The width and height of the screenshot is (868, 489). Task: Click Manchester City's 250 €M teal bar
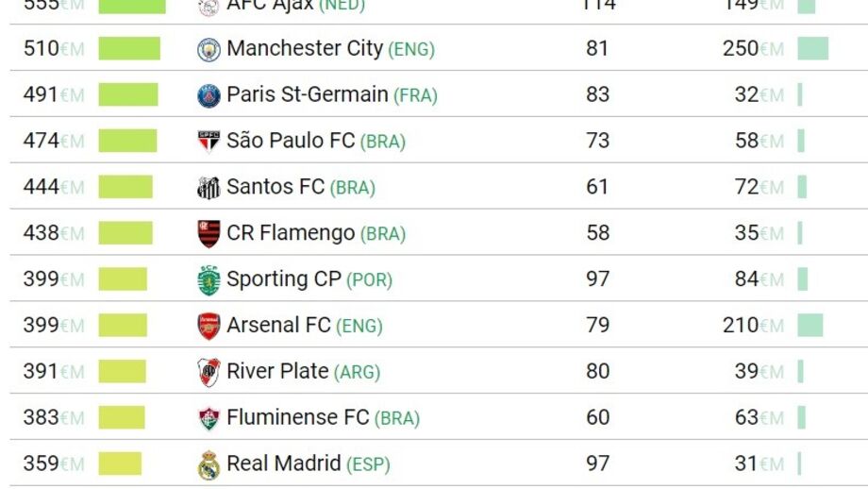[x=812, y=48]
